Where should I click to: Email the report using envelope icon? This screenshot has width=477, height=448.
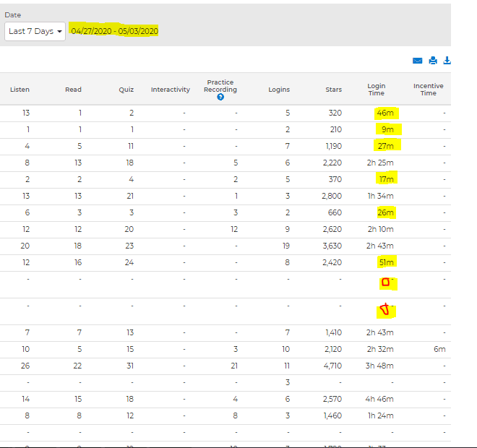click(418, 61)
